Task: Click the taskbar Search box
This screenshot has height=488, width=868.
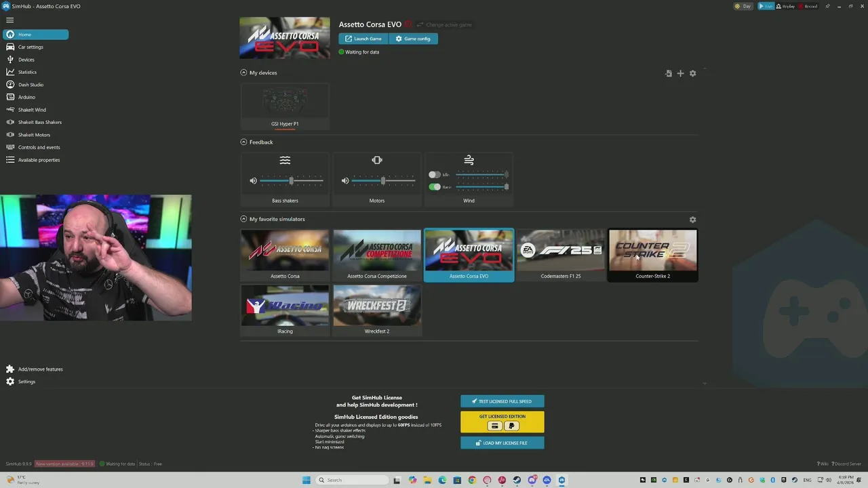Action: tap(353, 480)
